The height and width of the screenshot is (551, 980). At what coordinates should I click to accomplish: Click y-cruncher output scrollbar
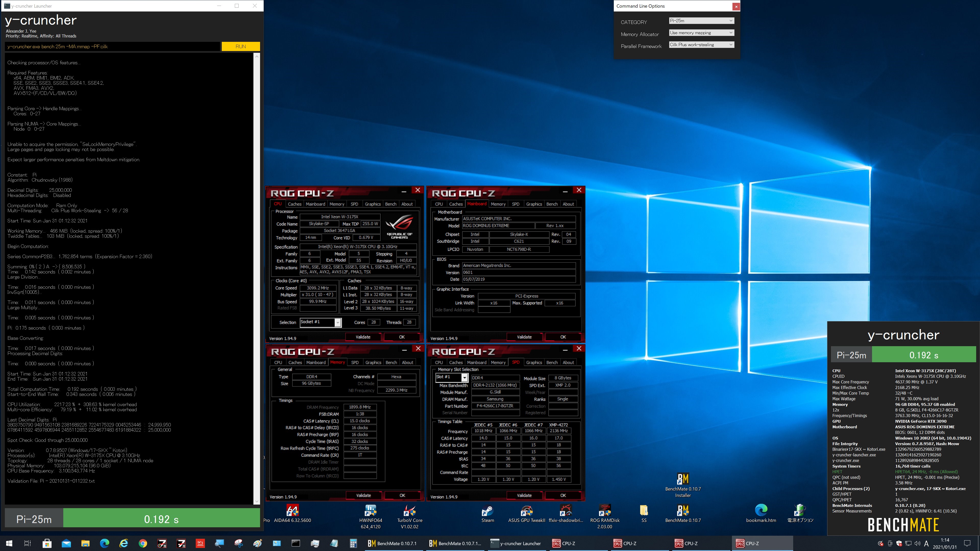pyautogui.click(x=256, y=279)
